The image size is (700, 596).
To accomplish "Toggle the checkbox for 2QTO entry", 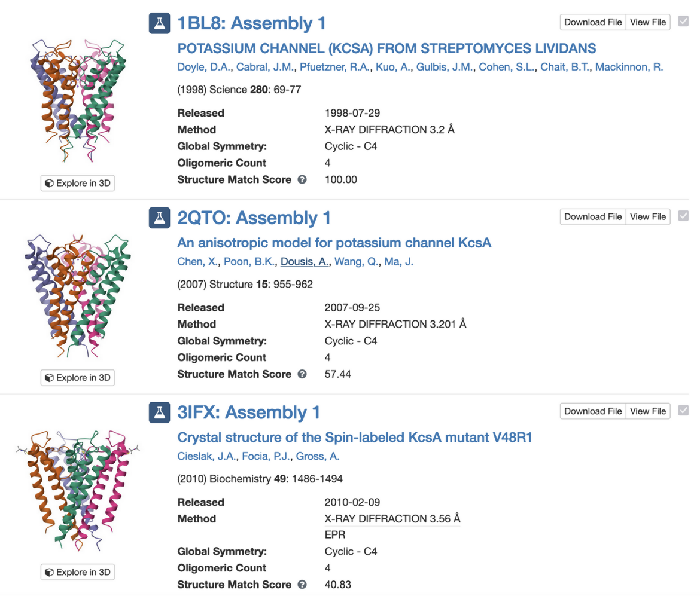I will point(683,216).
